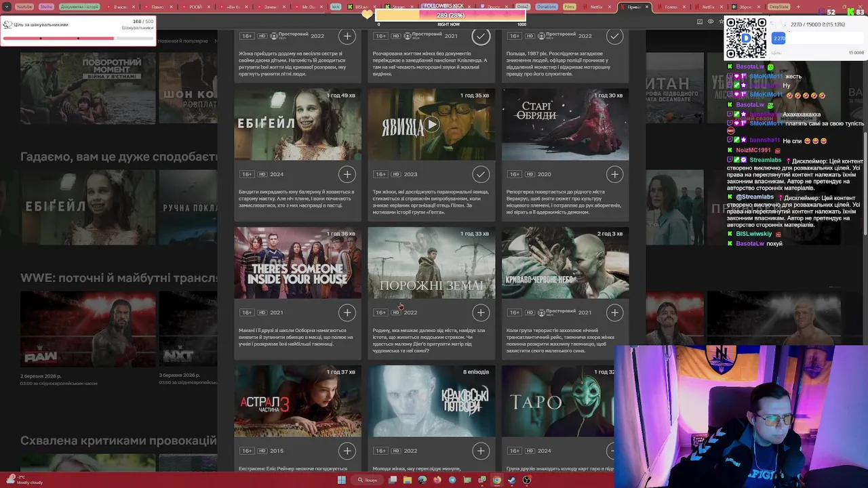Click 2 березня 2026 р. date under RAW

coord(41,375)
